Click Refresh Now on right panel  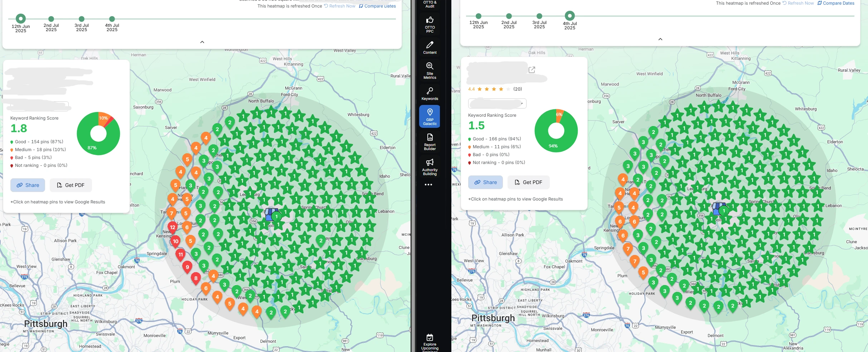pos(798,3)
